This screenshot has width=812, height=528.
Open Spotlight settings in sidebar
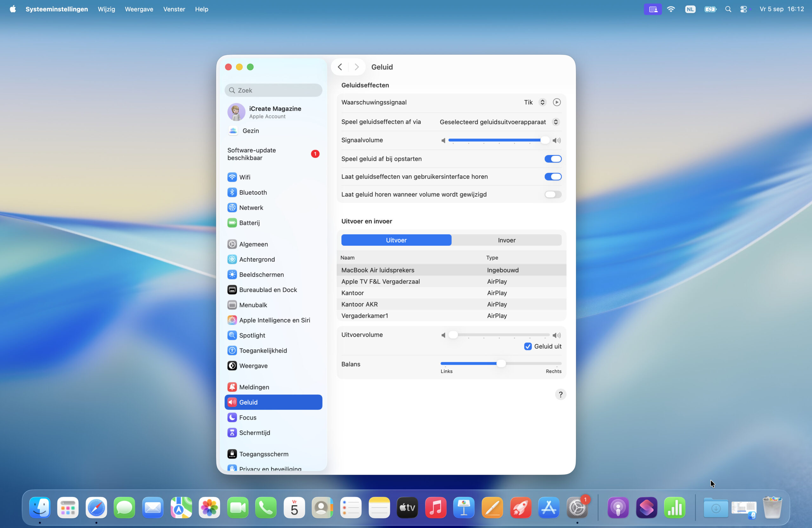tap(252, 335)
